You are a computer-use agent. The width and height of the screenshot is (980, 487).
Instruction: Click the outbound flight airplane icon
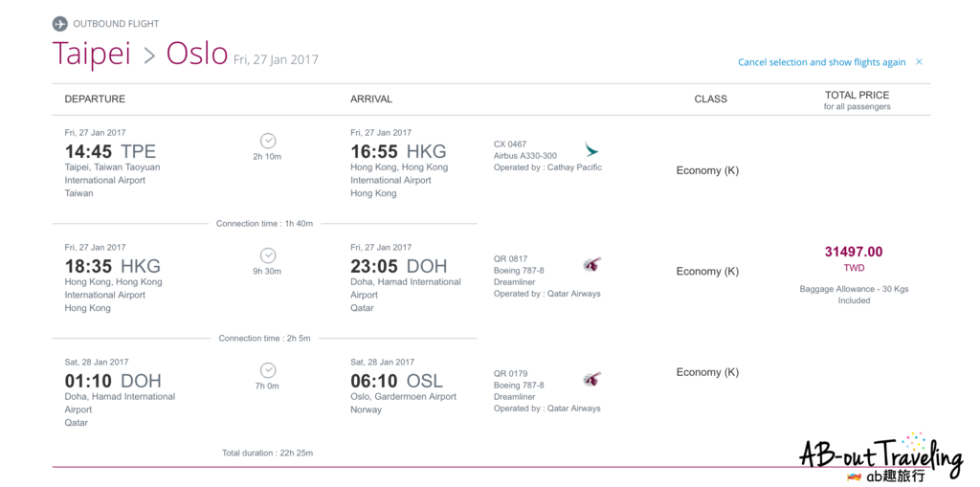click(60, 24)
